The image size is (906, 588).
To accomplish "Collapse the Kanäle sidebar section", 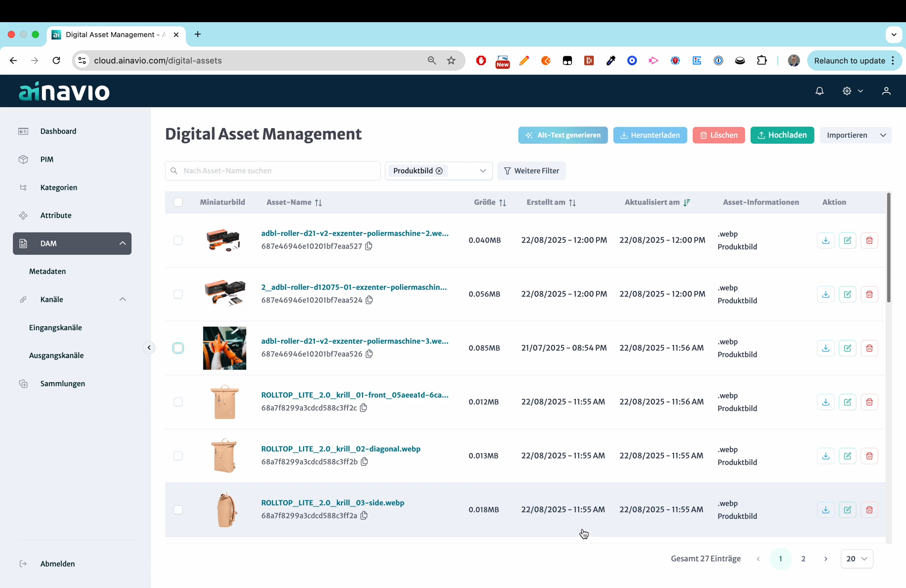I will (123, 299).
